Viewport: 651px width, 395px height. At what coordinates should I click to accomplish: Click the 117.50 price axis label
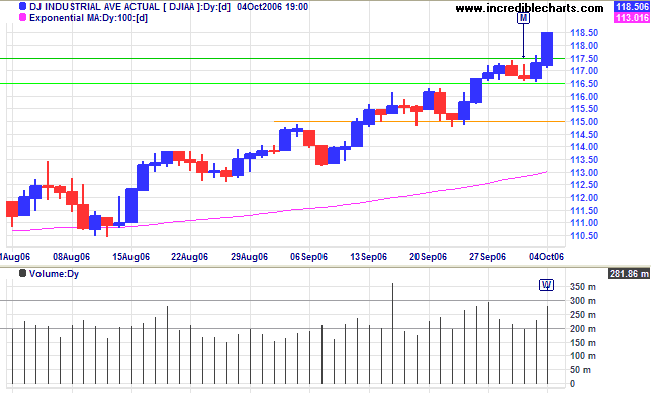(584, 59)
